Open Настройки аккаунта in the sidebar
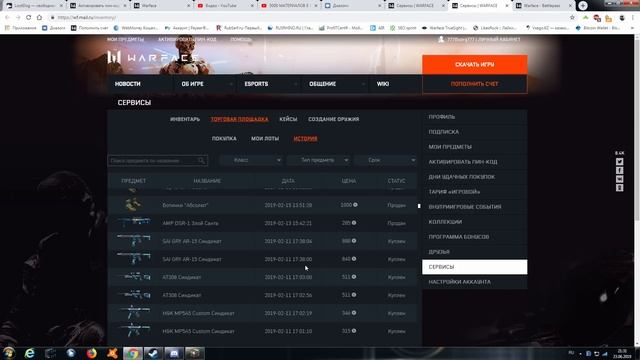Screen dimensions: 640x360 [475, 282]
